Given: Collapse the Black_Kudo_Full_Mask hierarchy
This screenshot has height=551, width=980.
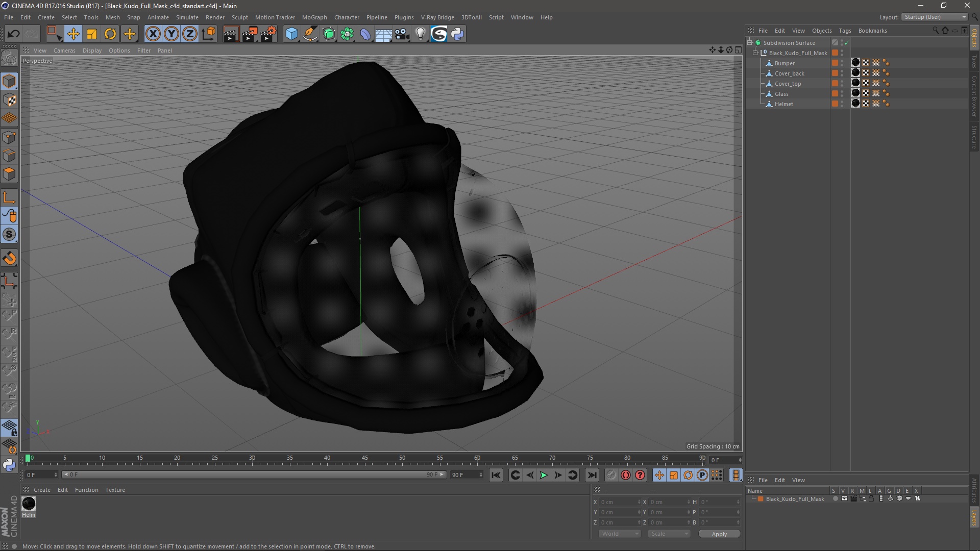Looking at the screenshot, I should pyautogui.click(x=755, y=53).
